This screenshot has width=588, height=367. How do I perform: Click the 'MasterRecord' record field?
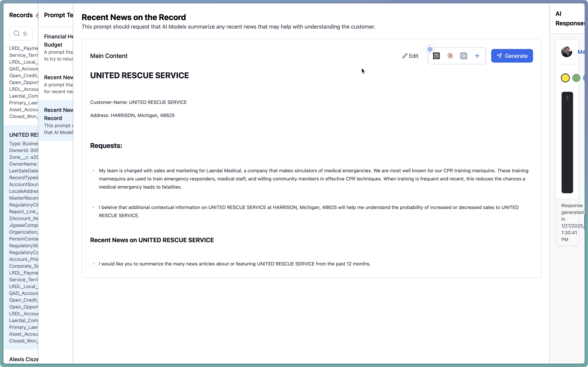pyautogui.click(x=24, y=198)
